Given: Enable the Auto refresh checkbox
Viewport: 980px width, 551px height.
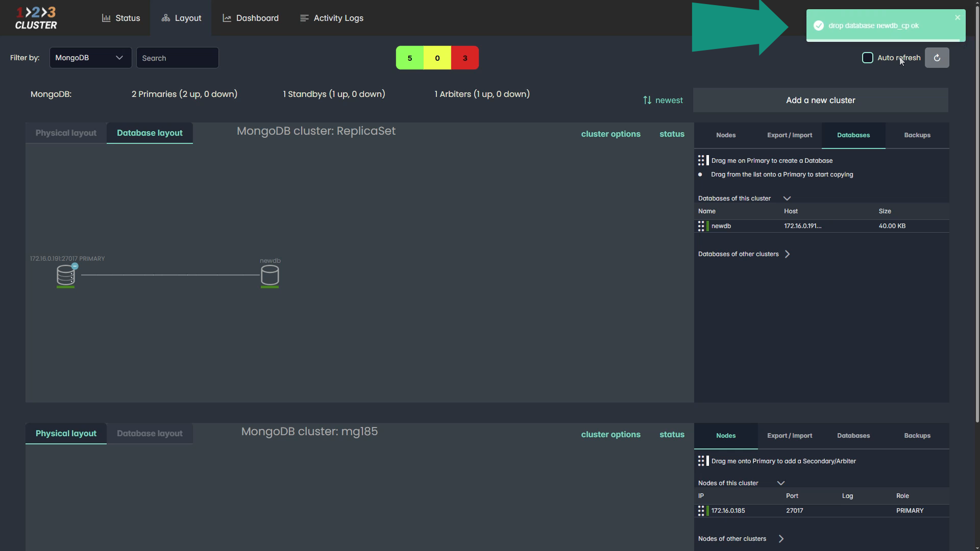Looking at the screenshot, I should (867, 58).
